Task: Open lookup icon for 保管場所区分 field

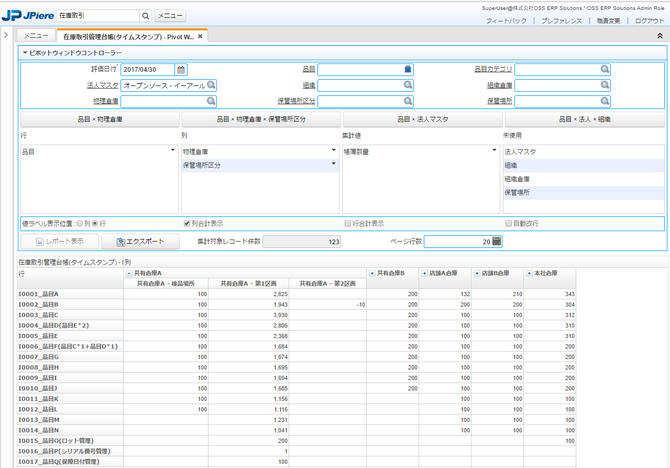Action: tap(408, 101)
